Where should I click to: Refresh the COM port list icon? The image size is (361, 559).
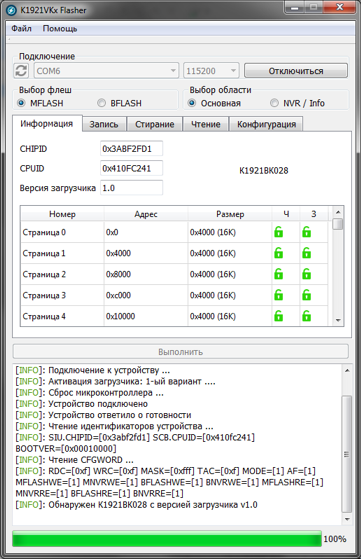[21, 71]
